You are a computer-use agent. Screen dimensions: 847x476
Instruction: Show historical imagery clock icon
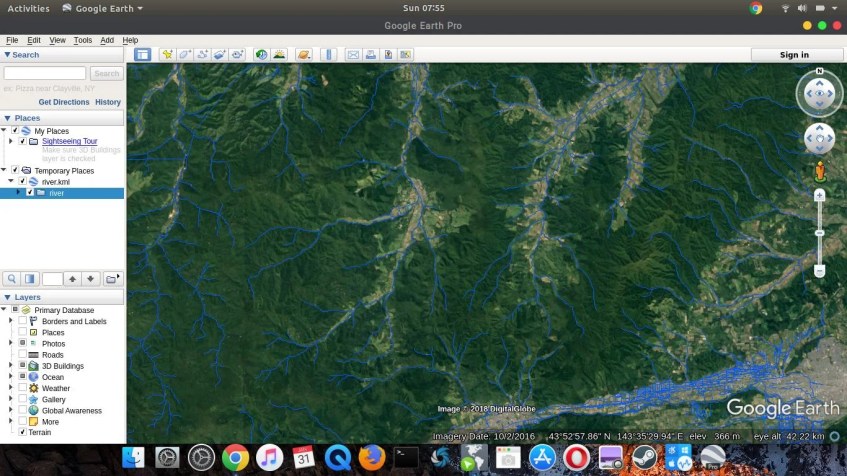coord(261,55)
